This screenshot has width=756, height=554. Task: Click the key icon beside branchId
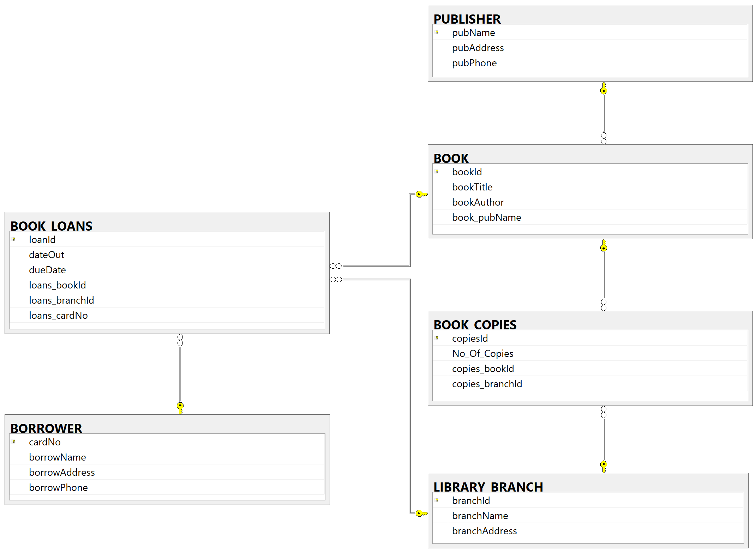pyautogui.click(x=437, y=500)
